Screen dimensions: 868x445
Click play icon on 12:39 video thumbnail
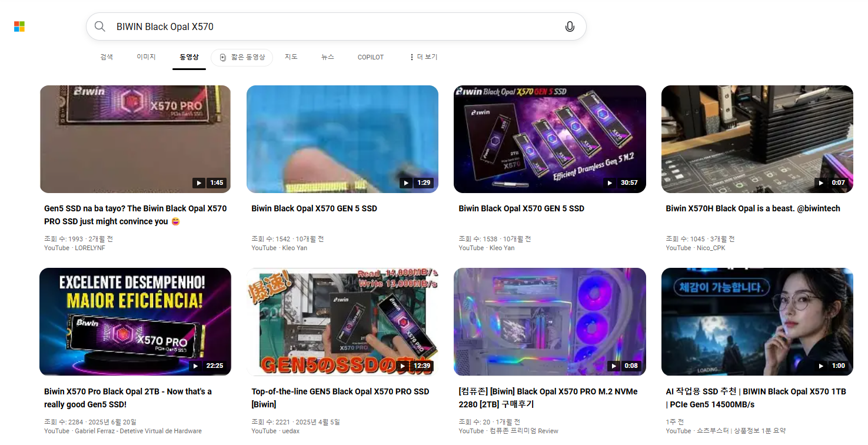[403, 366]
